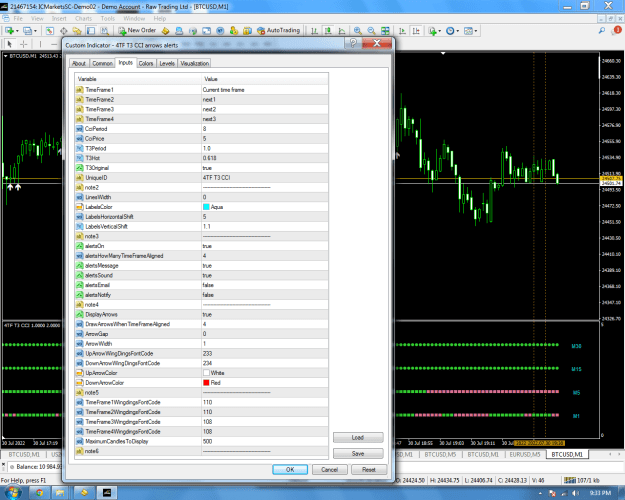
Task: Select the UniqueID '4TF T3 CCI' value
Action: [x=265, y=177]
